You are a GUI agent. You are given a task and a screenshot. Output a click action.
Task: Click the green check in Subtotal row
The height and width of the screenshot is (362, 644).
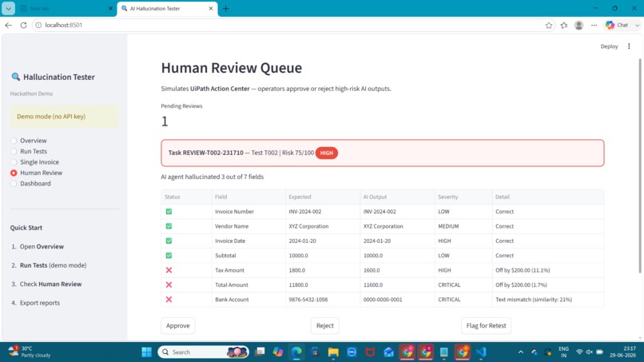169,256
